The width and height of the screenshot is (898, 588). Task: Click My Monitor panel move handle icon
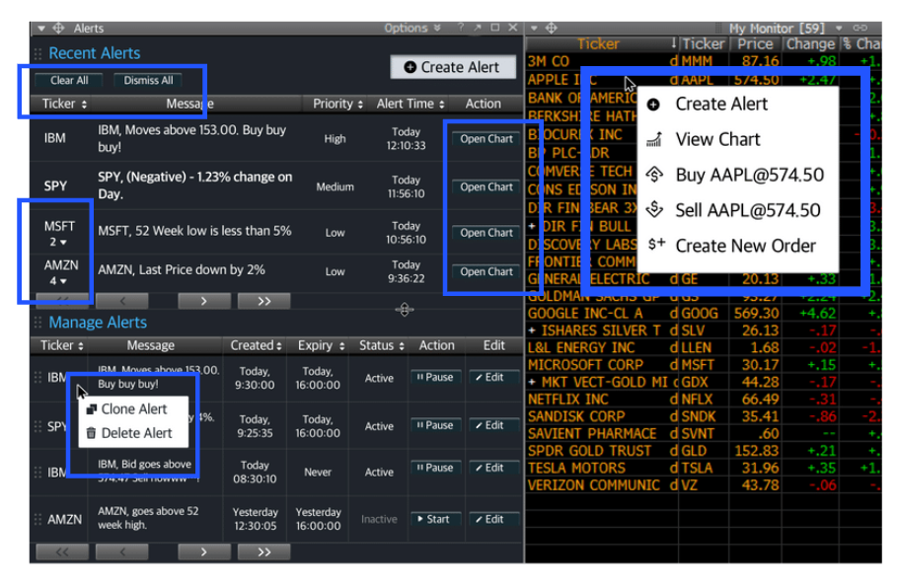[x=551, y=28]
